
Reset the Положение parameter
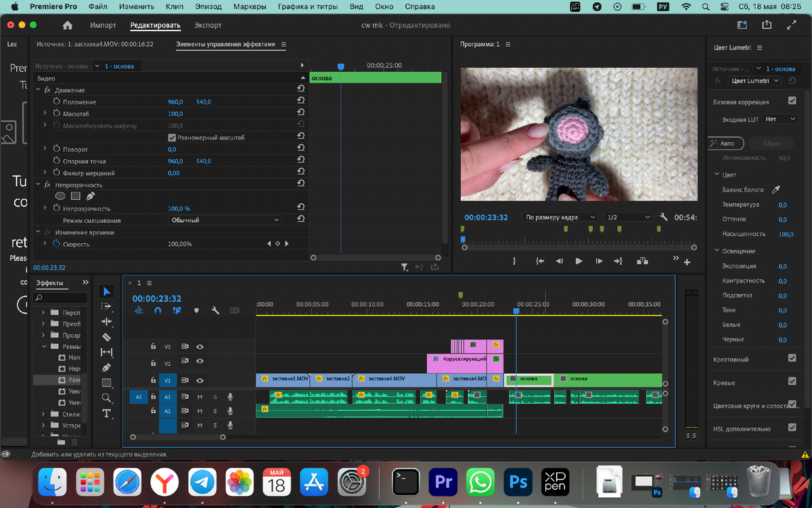tap(300, 102)
